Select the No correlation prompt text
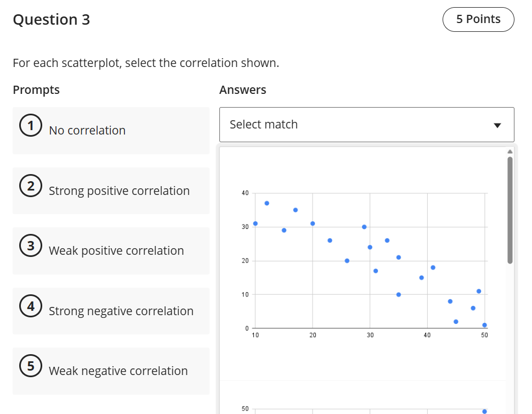 [87, 131]
